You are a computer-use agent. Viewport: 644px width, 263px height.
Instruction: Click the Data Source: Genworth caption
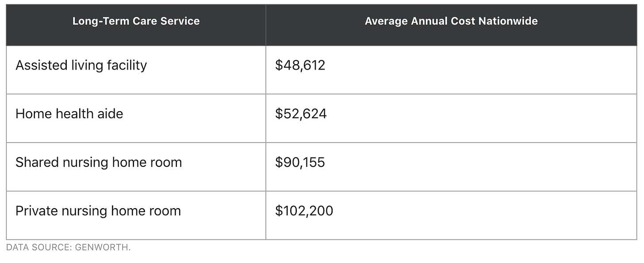[68, 248]
